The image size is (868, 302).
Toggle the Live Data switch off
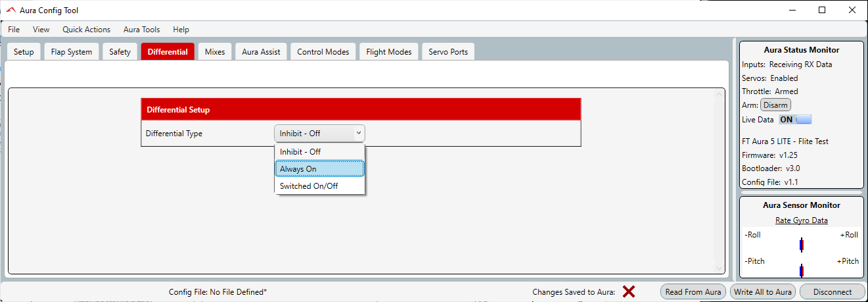click(795, 120)
